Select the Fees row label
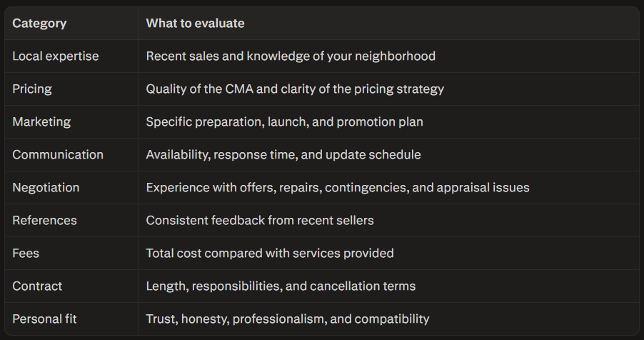644x340 pixels. (26, 254)
